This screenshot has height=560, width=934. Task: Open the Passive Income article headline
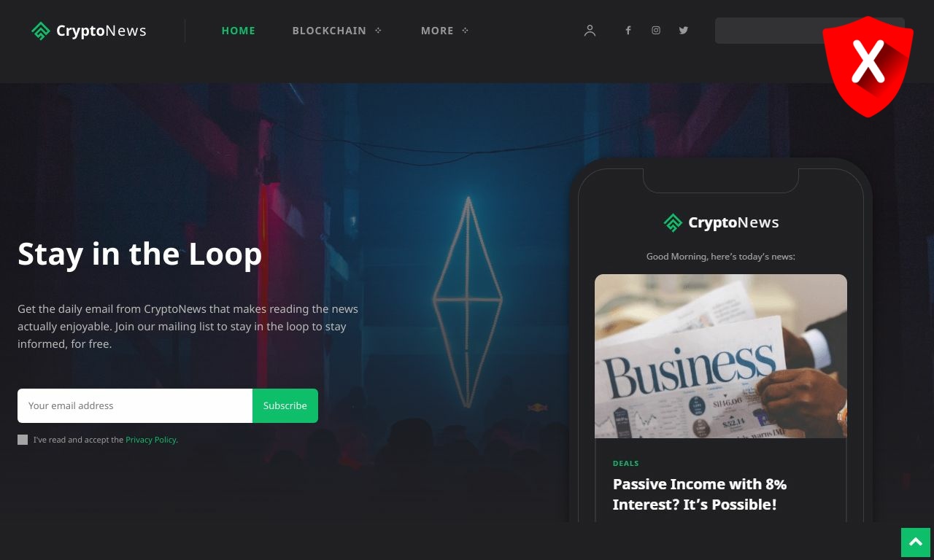pyautogui.click(x=700, y=494)
